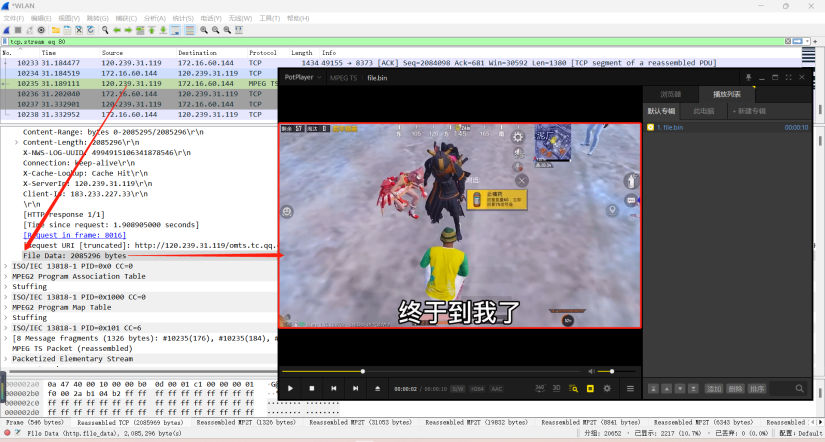Screen dimensions: 825x442
Task: Switch to Reassembled MP2T (1326 bytes) tab
Action: (246, 423)
